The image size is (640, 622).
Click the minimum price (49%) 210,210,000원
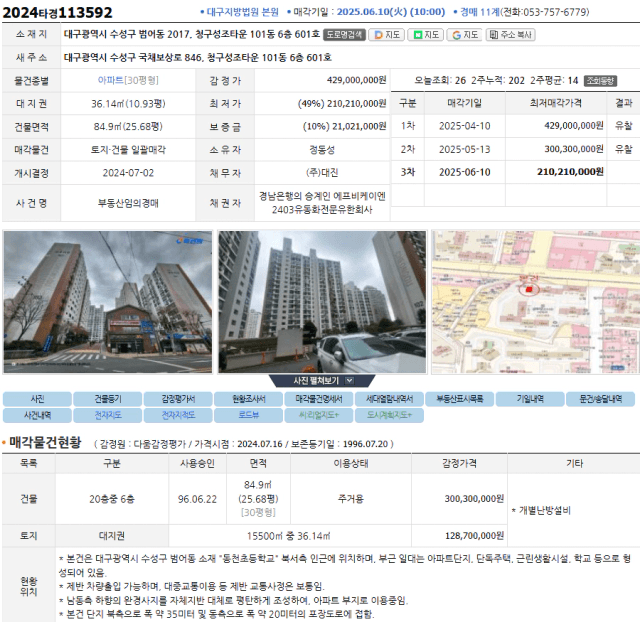[x=342, y=104]
